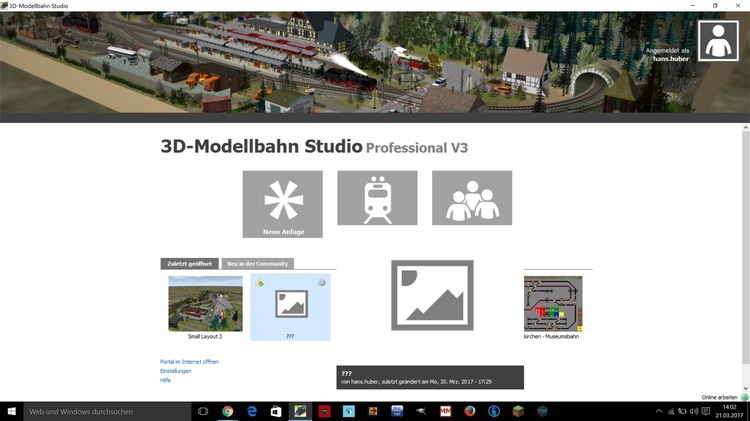The image size is (750, 421).
Task: Click the vertical scrollbar of start page
Action: pos(746,247)
